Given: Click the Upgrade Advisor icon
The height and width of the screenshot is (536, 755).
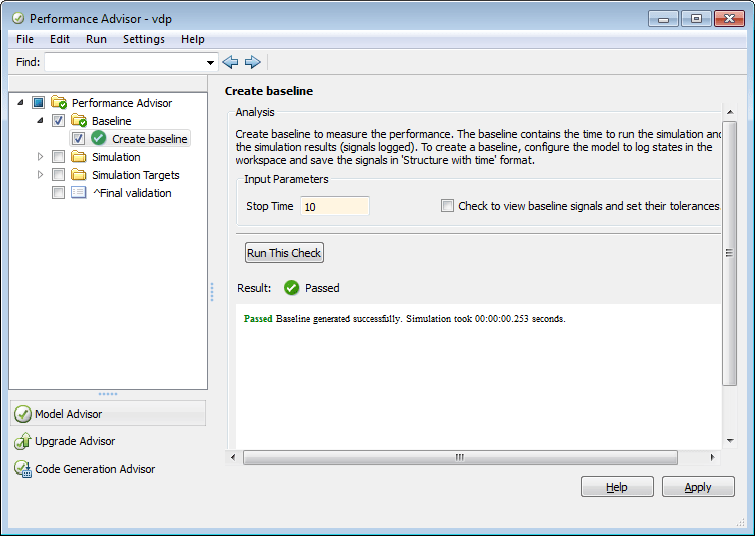Looking at the screenshot, I should click(22, 441).
